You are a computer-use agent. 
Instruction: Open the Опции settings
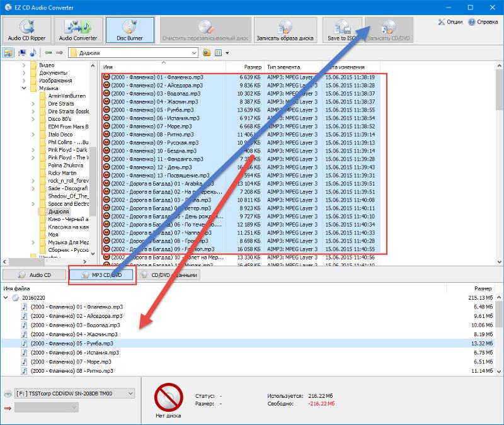coord(450,22)
